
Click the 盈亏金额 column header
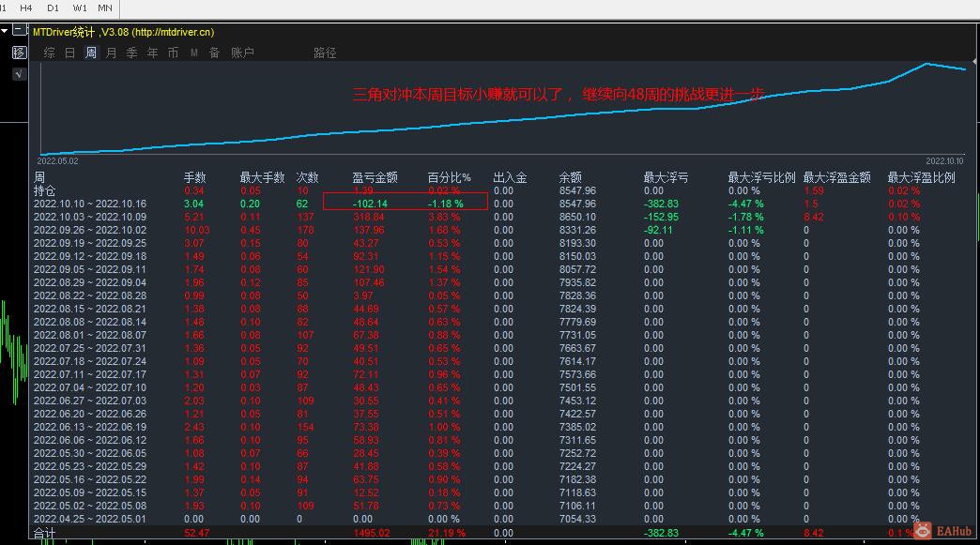(375, 177)
